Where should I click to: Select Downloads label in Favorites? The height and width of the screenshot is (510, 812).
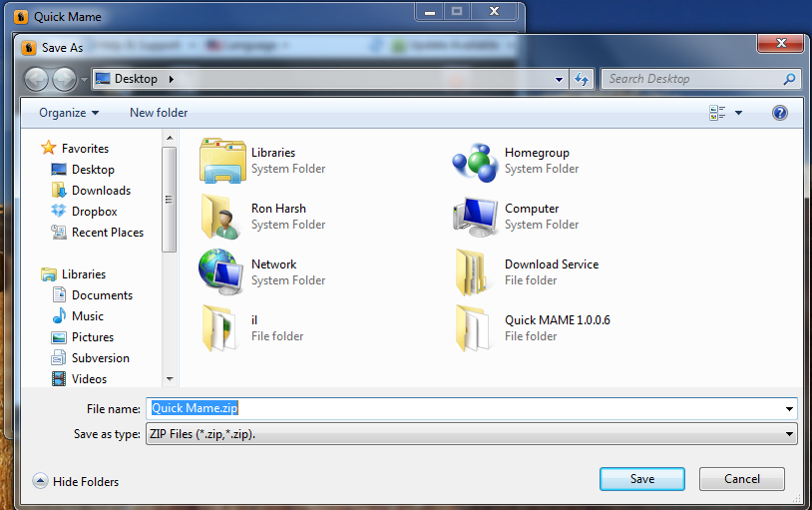[101, 191]
